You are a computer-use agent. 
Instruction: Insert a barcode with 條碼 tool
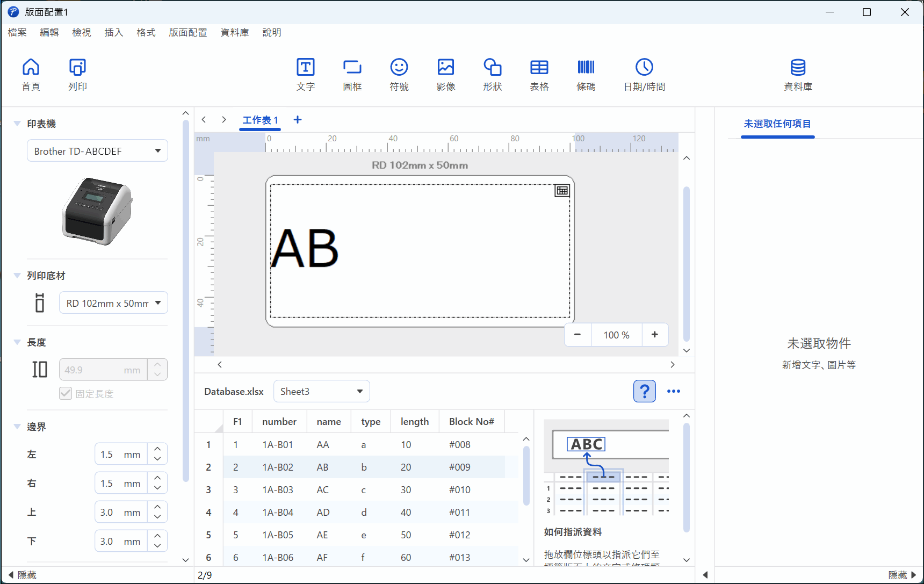[x=586, y=74]
